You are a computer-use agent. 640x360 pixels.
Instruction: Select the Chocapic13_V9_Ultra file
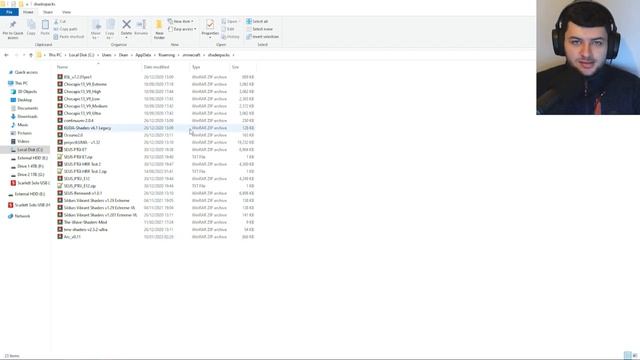[156, 113]
